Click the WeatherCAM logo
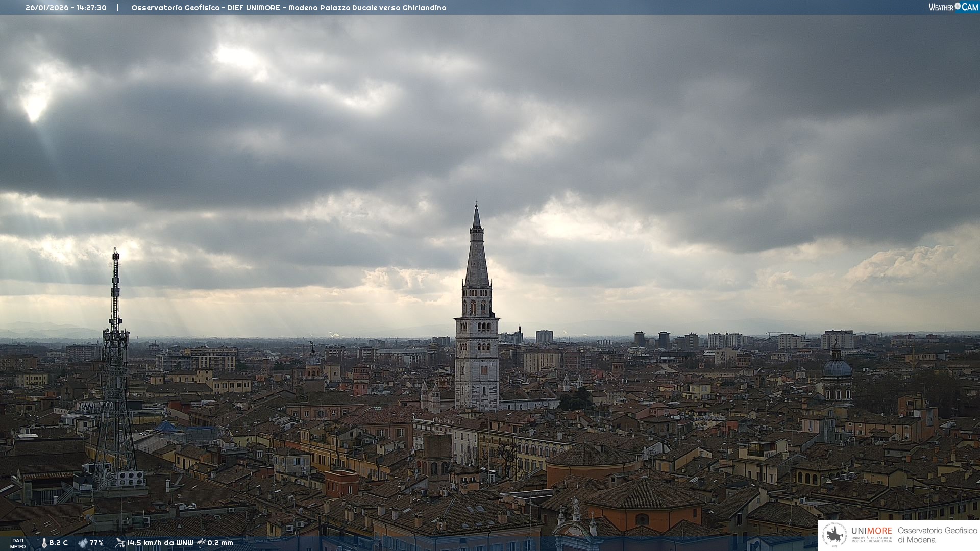Viewport: 980px width, 551px height. click(953, 7)
